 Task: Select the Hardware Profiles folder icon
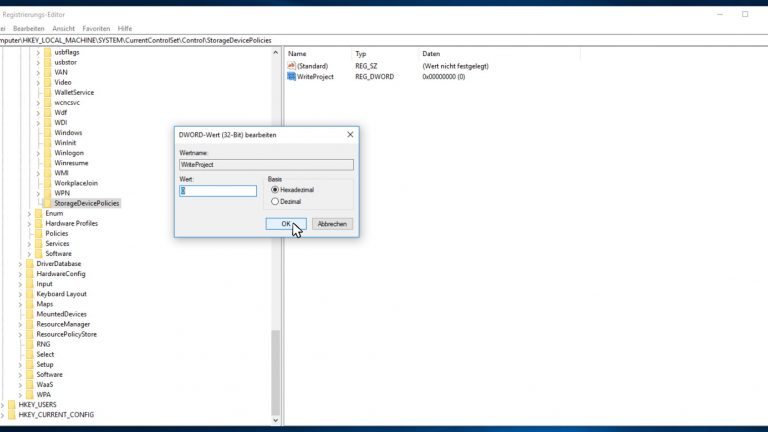38,223
